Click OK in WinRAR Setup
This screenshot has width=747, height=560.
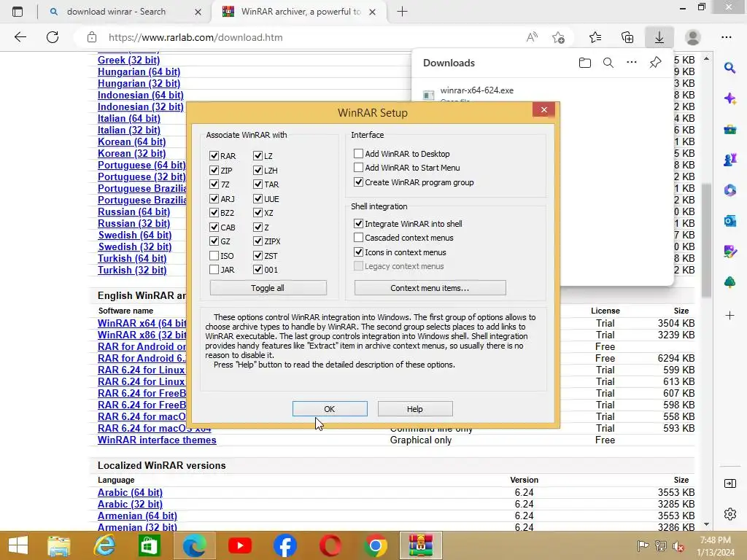pyautogui.click(x=330, y=409)
